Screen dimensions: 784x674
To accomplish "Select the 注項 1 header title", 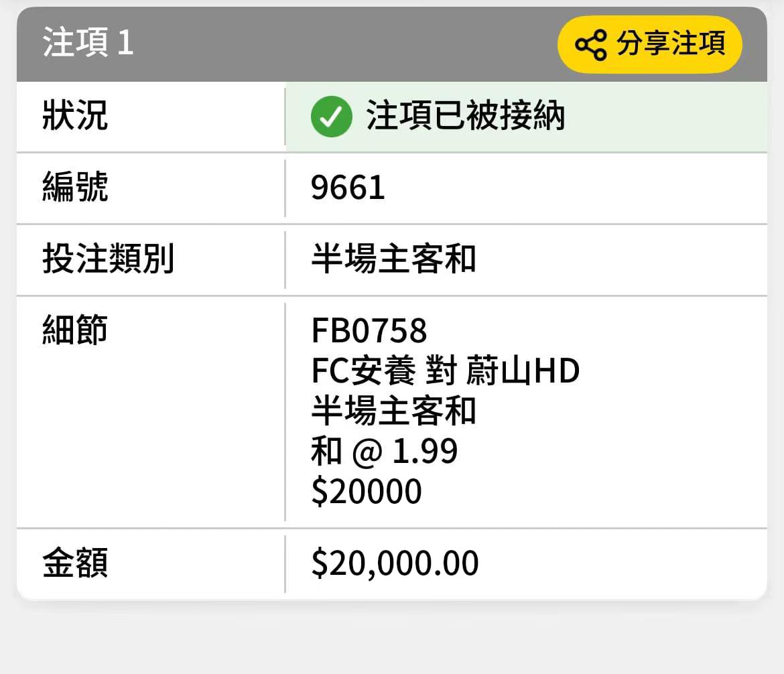I will (x=88, y=42).
